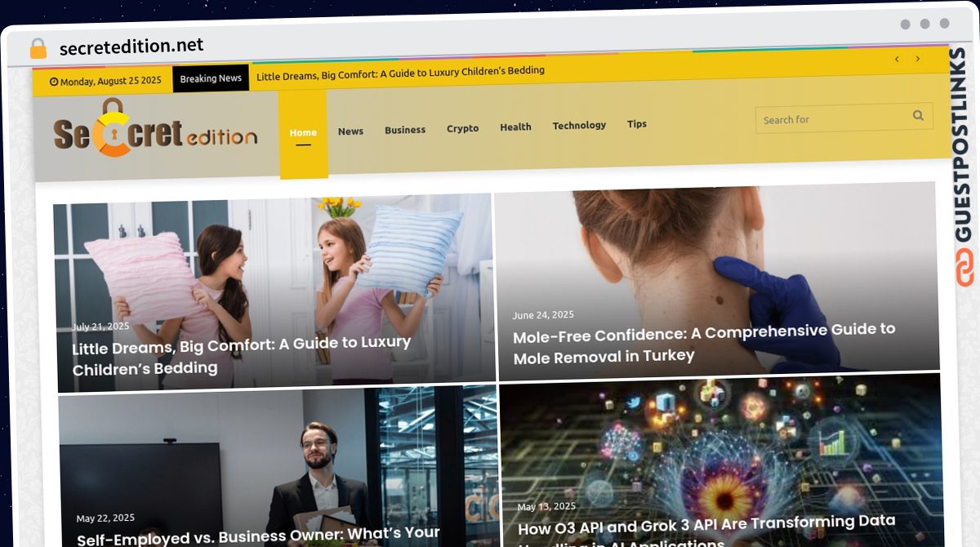The width and height of the screenshot is (980, 547).
Task: Go to the Business category
Action: (405, 130)
